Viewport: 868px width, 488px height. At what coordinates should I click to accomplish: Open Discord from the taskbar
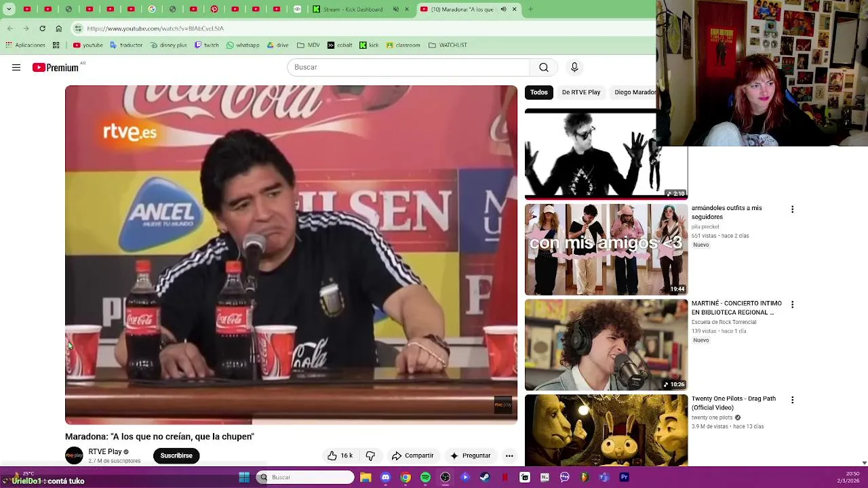click(385, 477)
